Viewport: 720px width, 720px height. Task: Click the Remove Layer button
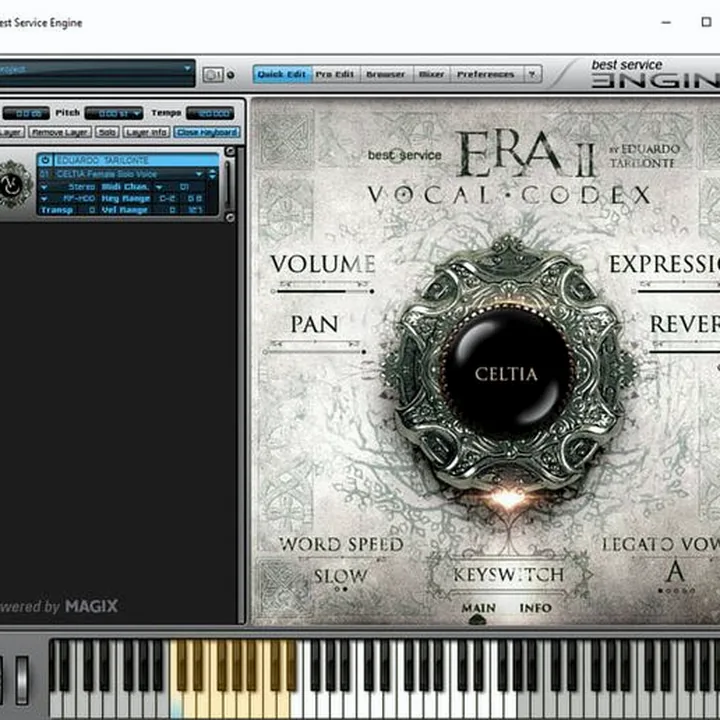click(x=60, y=133)
